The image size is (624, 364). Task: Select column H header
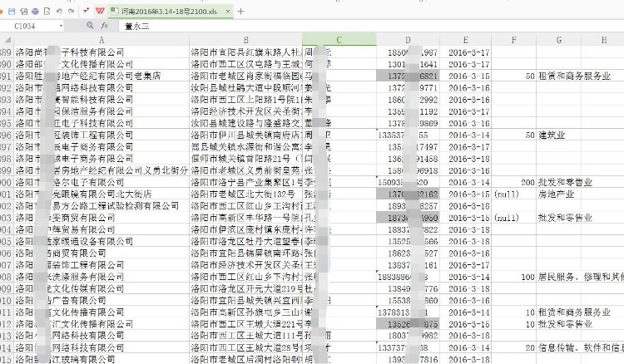coord(603,40)
